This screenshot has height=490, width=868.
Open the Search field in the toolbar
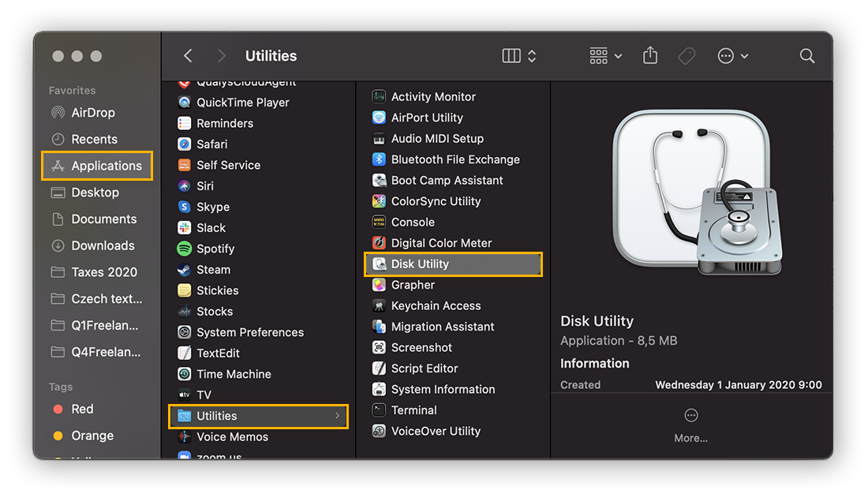pyautogui.click(x=806, y=55)
